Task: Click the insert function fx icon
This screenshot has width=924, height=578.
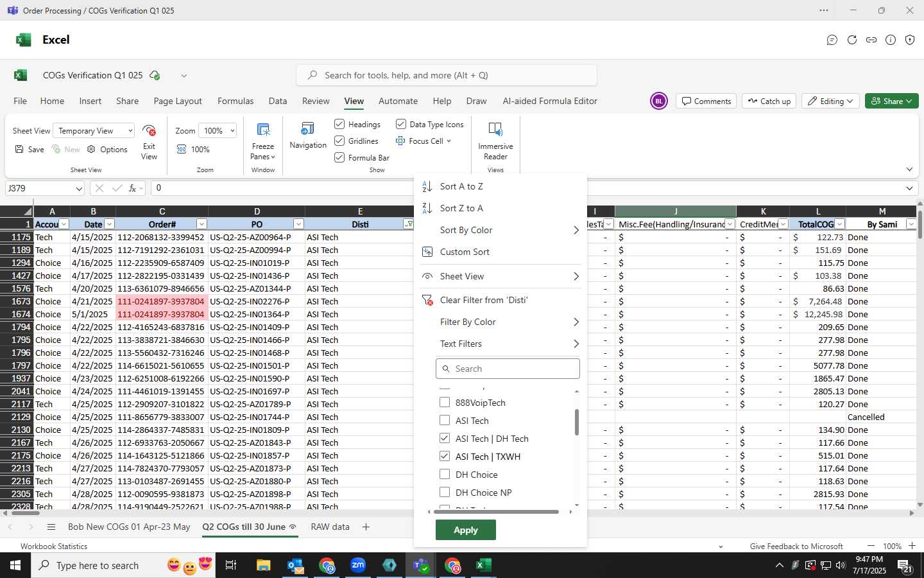Action: click(132, 188)
